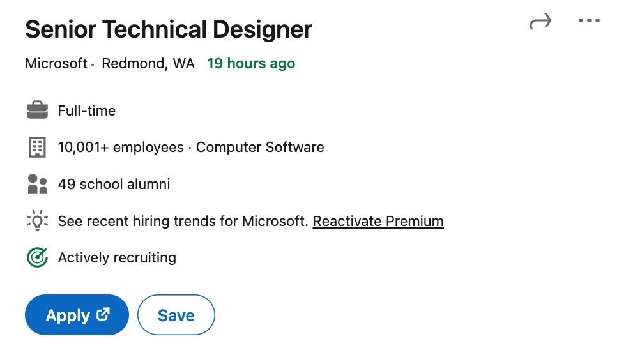This screenshot has height=364, width=626.
Task: Click the Redmond, WA location text
Action: click(x=148, y=63)
